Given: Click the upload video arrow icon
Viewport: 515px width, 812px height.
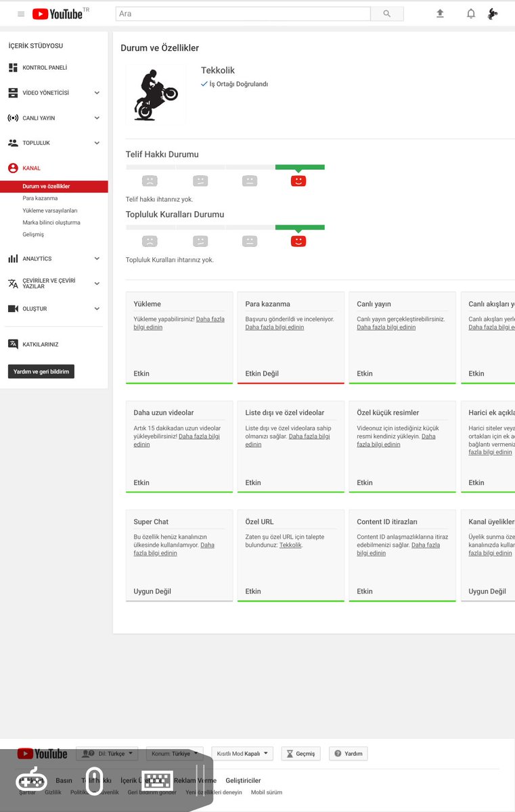Looking at the screenshot, I should point(440,13).
